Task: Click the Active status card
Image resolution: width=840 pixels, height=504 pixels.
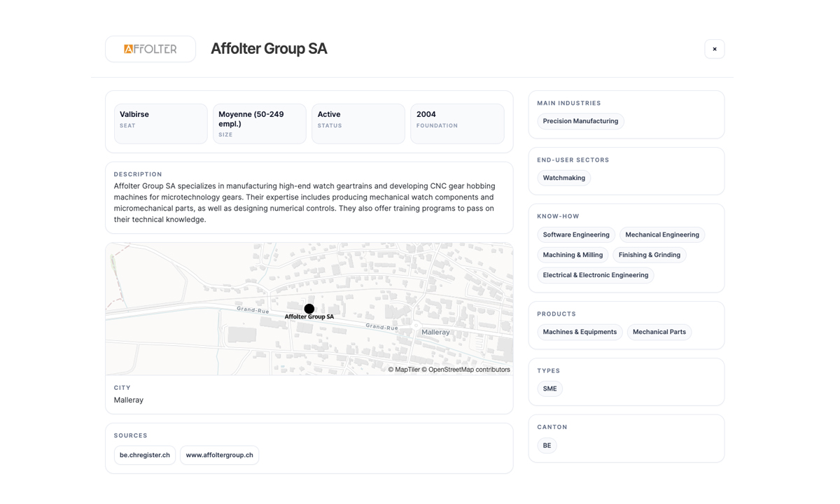Action: point(358,124)
